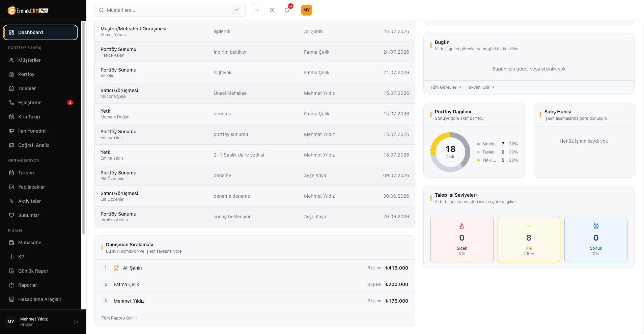Viewport: 644px width, 334px height.
Task: Click the Muhasebe wallet icon
Action: [11, 243]
